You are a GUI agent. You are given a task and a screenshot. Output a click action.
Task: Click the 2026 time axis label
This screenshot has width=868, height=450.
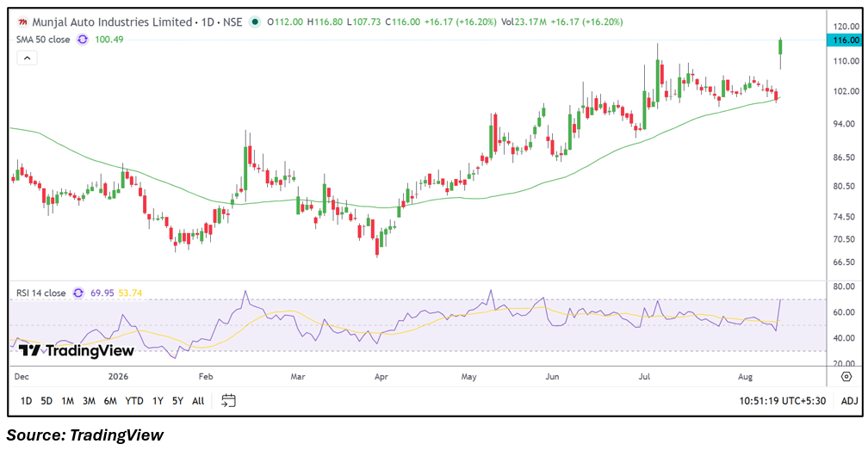coord(118,377)
